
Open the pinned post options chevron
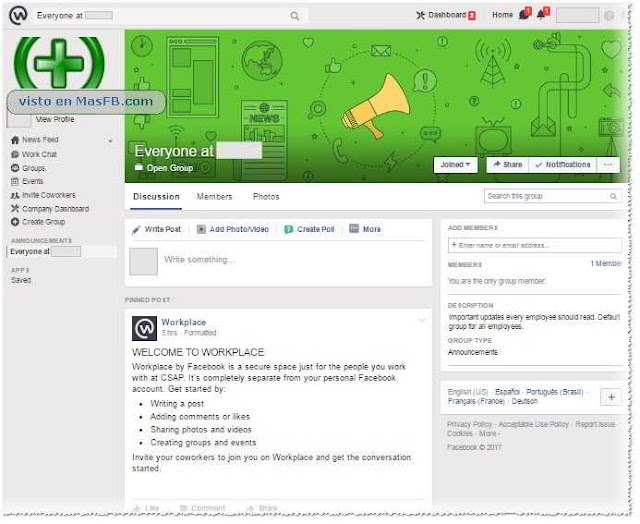coord(422,321)
